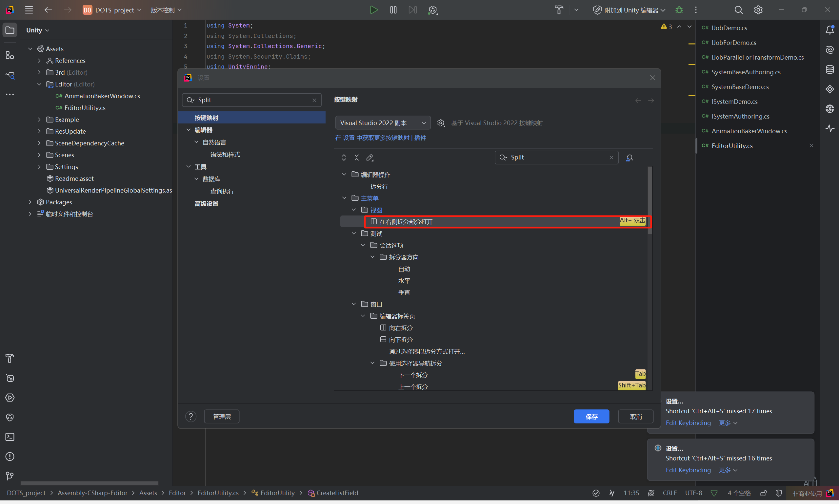Collapse the 编辑器操作 folder in keymap tree
839x504 pixels.
click(x=344, y=174)
